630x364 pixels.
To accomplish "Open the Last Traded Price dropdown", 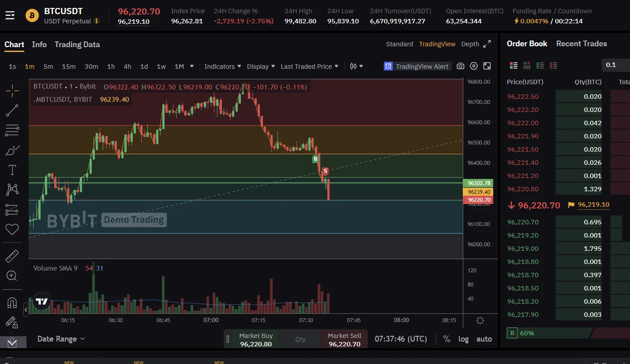I will (309, 67).
